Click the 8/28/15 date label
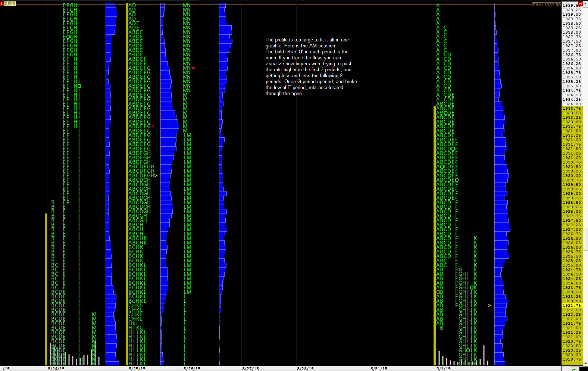Screen dimensions: 588x371 pos(305,369)
